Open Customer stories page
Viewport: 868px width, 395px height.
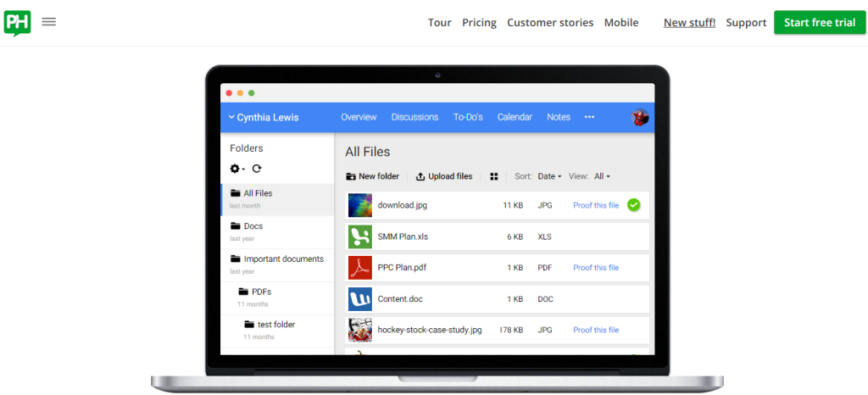(550, 23)
